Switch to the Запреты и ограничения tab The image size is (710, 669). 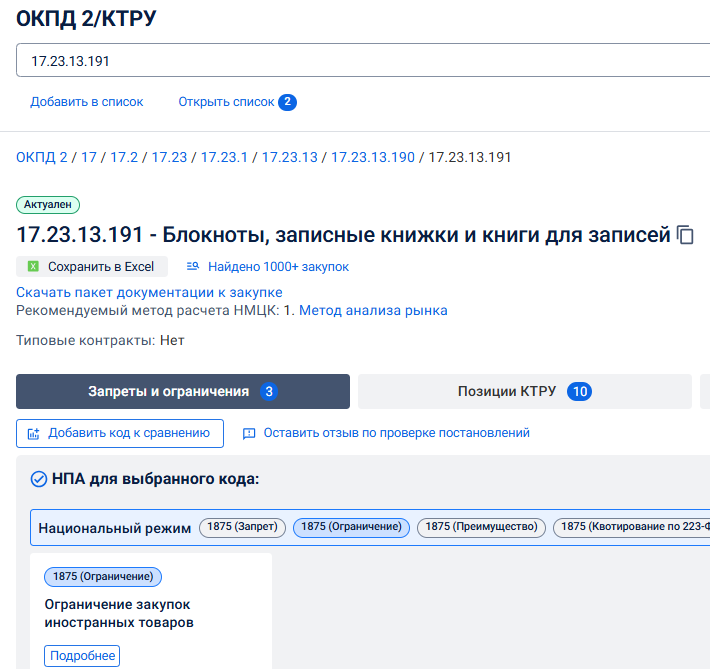point(182,392)
